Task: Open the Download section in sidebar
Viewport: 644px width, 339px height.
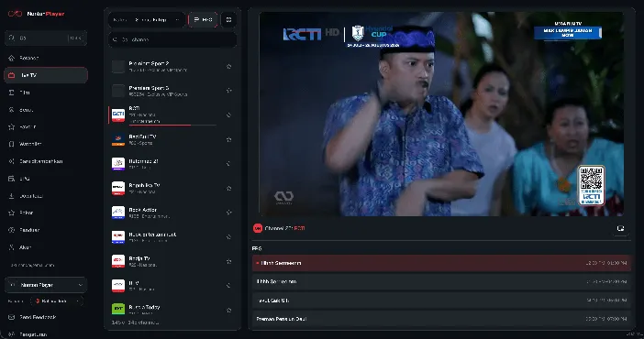Action: [x=46, y=196]
